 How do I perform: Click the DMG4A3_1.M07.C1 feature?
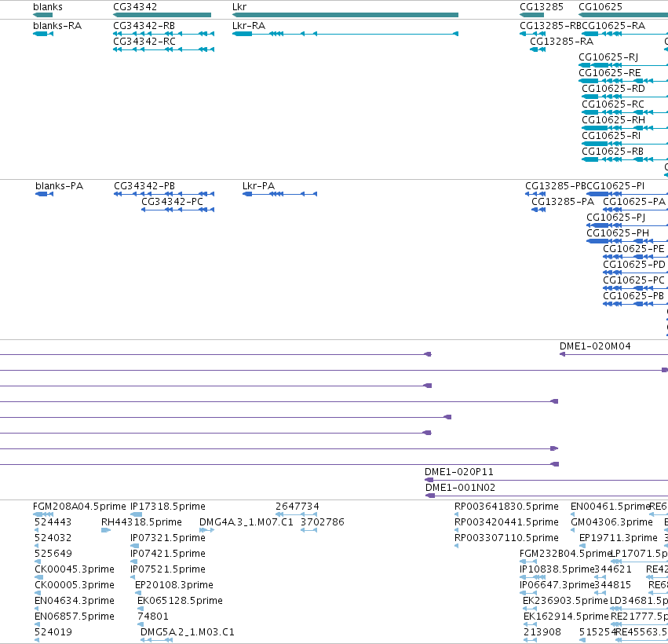point(206,530)
